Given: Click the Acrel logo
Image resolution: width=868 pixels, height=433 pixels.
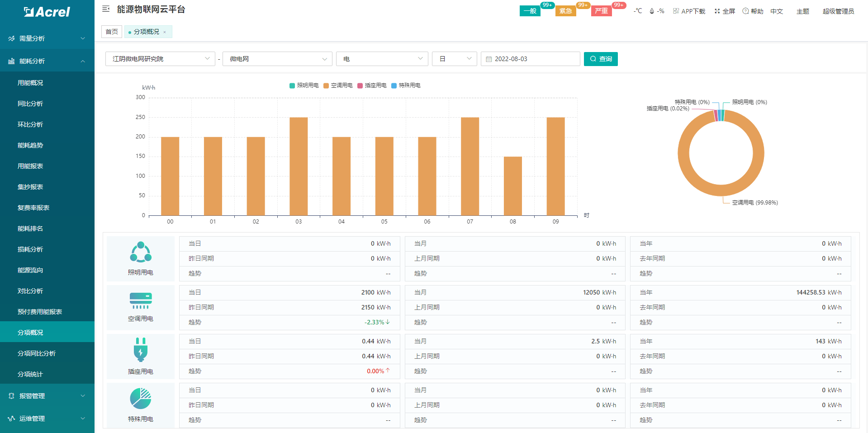Looking at the screenshot, I should click(x=47, y=12).
